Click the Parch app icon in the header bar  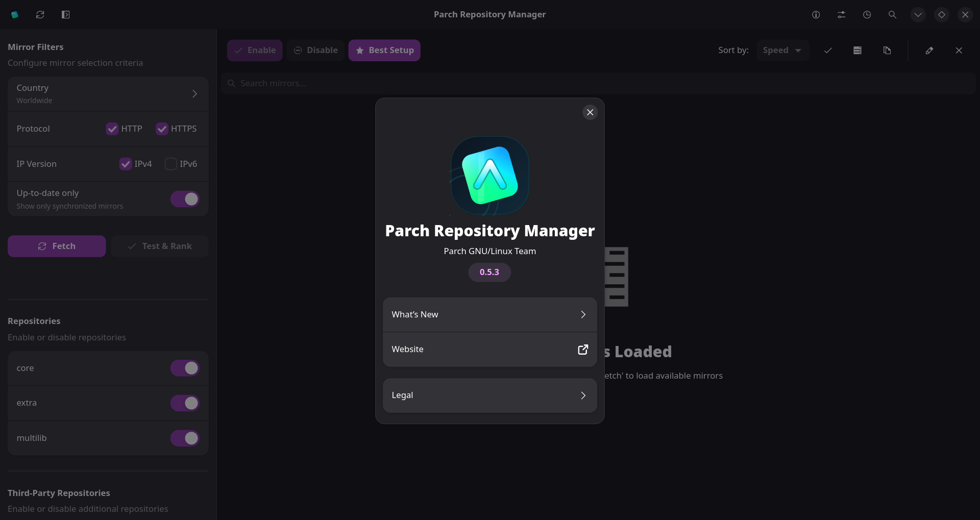click(x=15, y=15)
